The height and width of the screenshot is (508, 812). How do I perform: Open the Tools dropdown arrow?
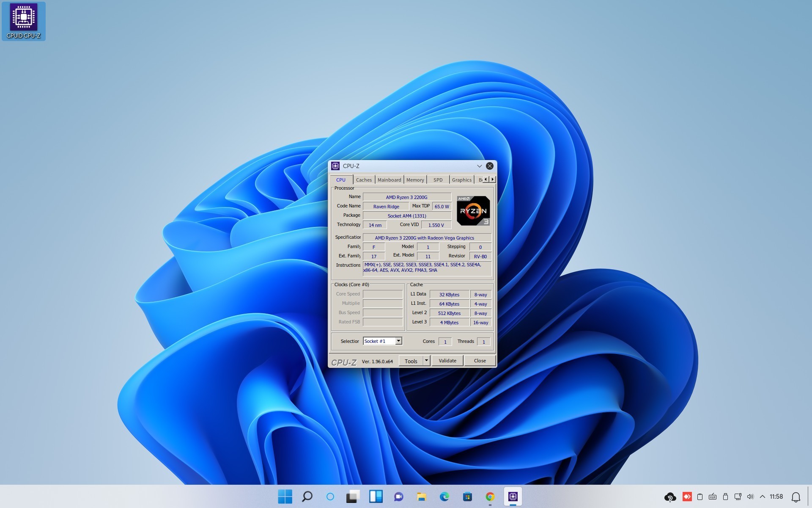point(427,361)
